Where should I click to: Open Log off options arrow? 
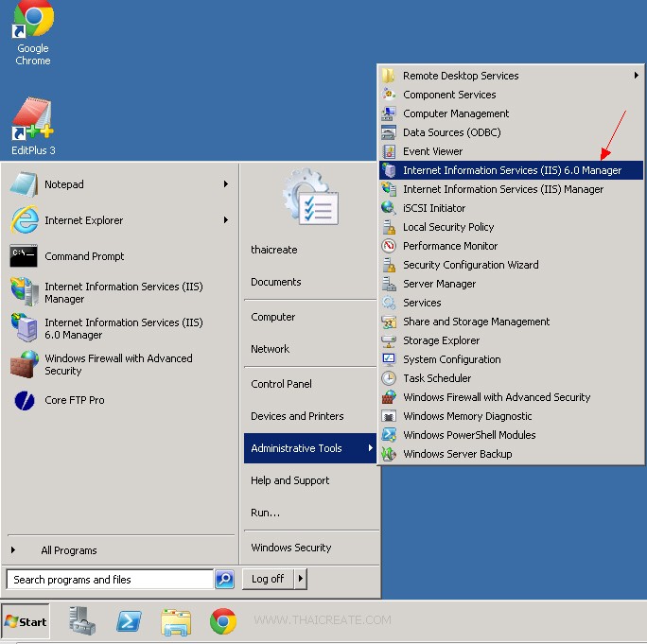(x=301, y=579)
